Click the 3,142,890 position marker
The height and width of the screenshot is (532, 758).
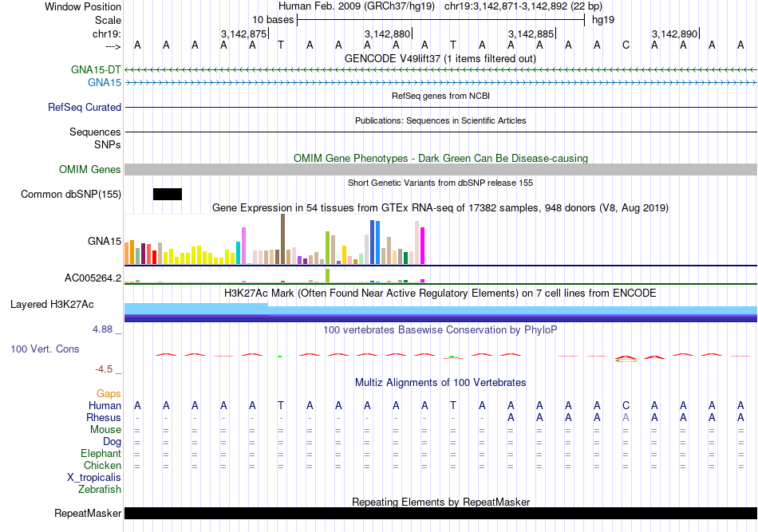point(675,33)
